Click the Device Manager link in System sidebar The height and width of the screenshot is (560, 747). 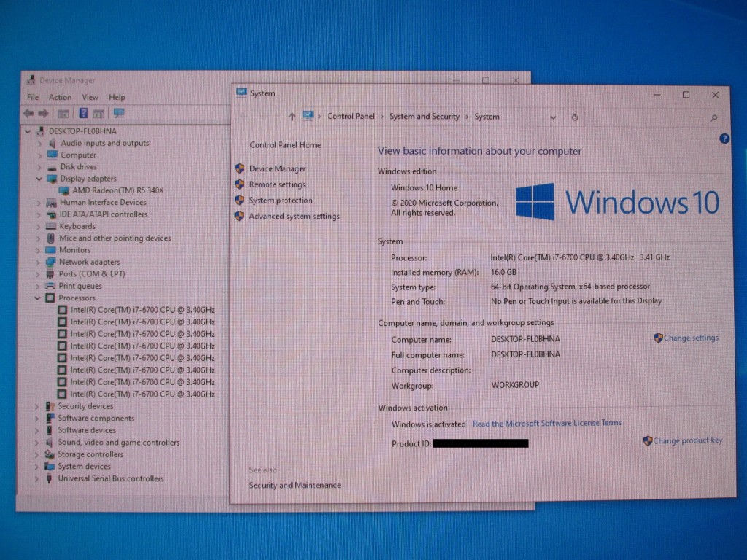coord(277,168)
